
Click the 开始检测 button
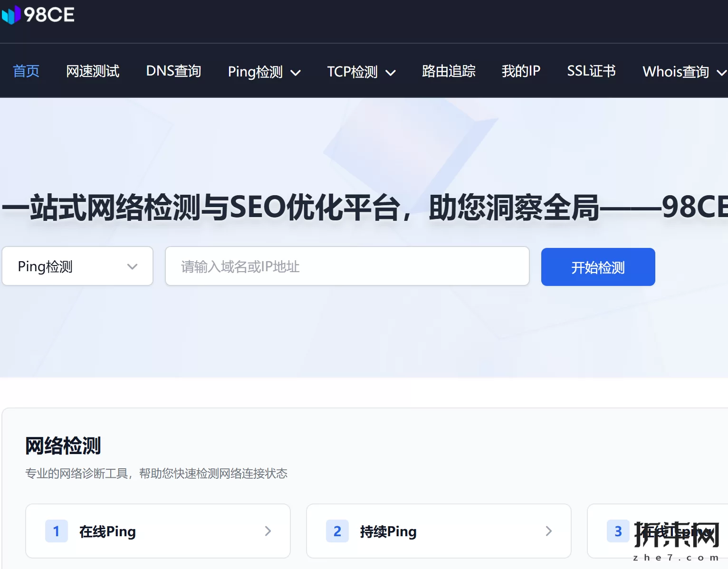597,267
